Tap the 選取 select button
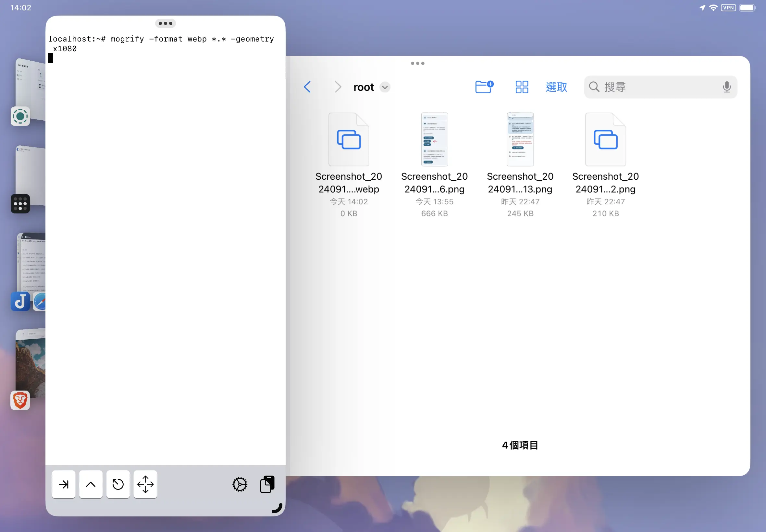The image size is (766, 532). pos(556,87)
